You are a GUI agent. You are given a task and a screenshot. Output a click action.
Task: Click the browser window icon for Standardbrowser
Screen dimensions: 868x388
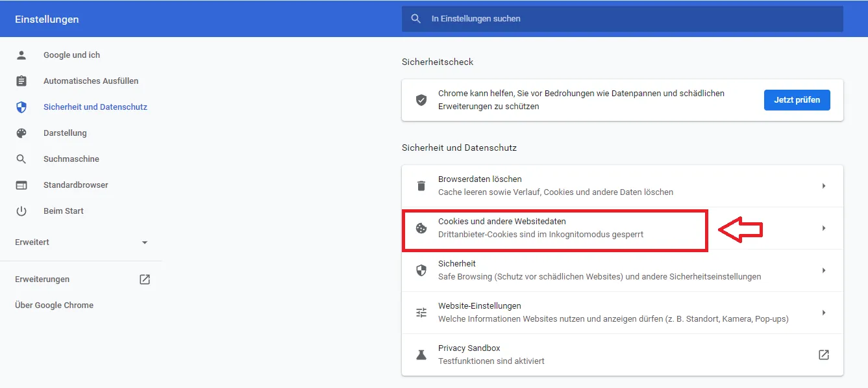(21, 185)
